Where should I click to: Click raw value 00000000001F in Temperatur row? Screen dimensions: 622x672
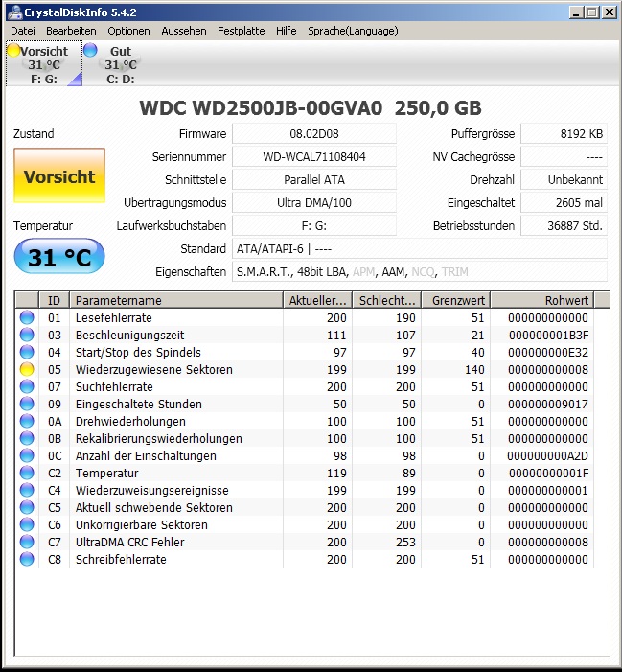549,473
